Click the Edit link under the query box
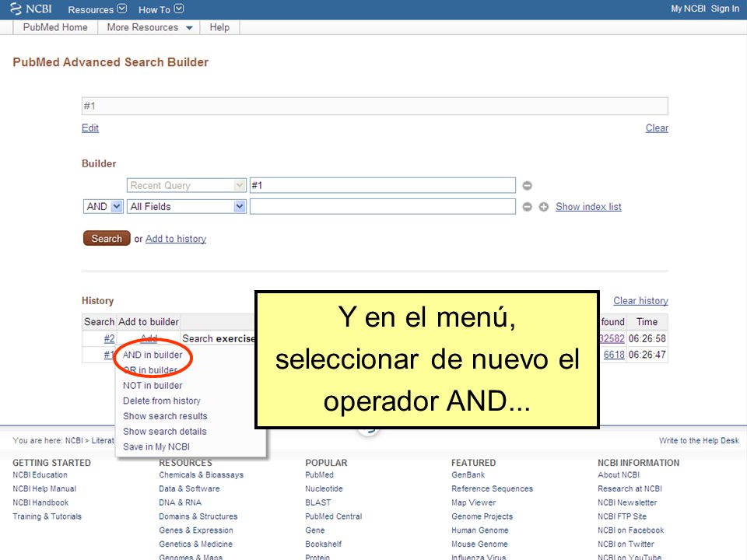Image resolution: width=747 pixels, height=560 pixels. click(90, 128)
